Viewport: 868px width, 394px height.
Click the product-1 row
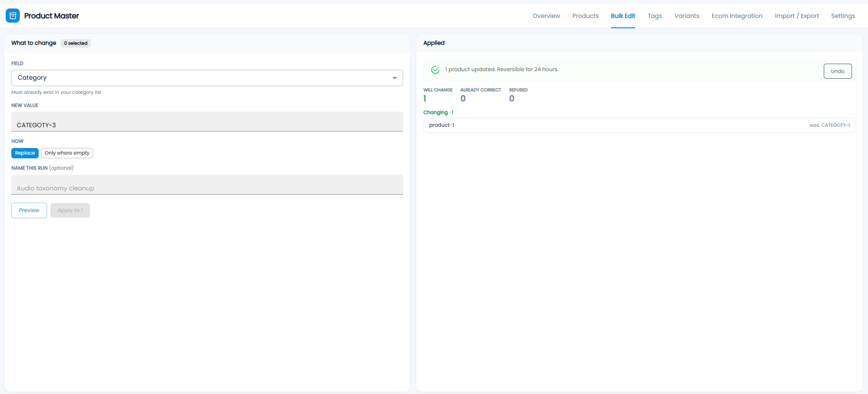639,125
